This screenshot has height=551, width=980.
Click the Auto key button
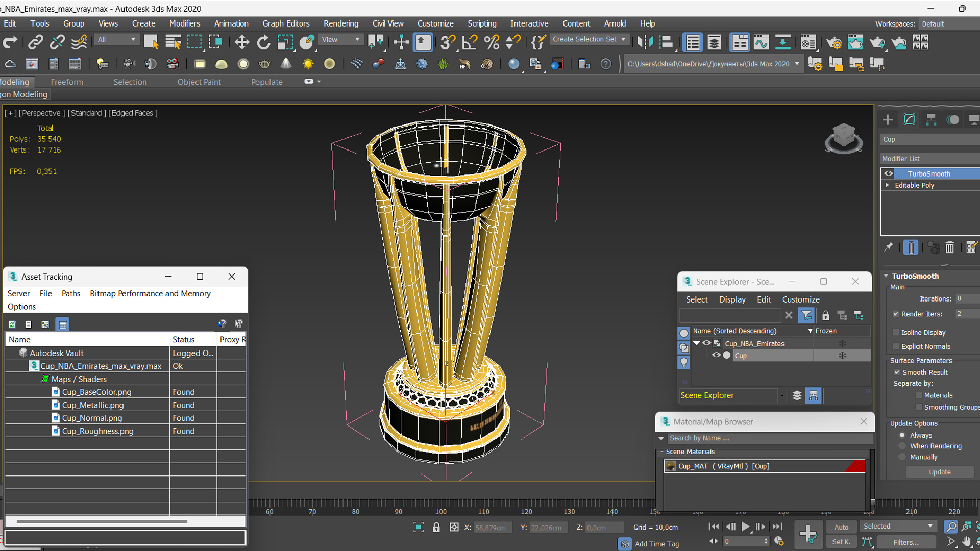coord(841,527)
